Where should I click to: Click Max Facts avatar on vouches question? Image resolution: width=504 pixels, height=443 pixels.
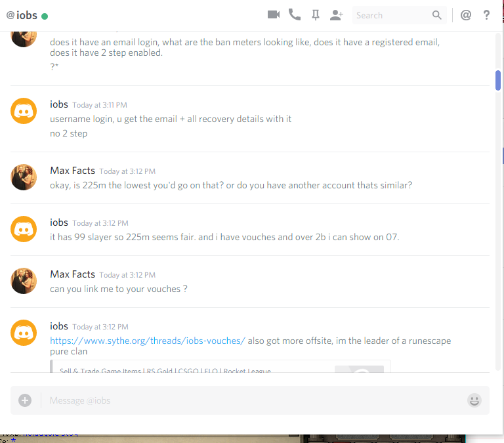24,281
